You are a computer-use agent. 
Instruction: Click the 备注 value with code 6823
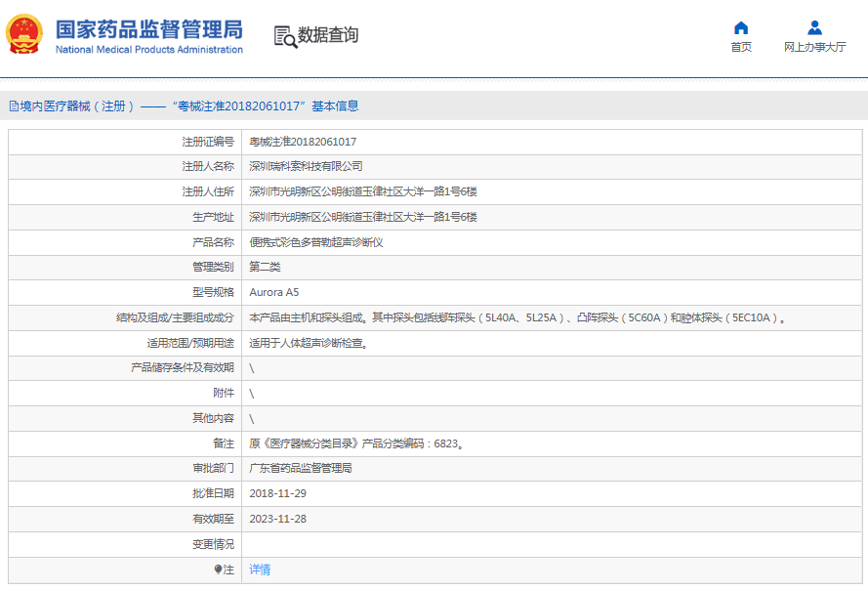356,443
